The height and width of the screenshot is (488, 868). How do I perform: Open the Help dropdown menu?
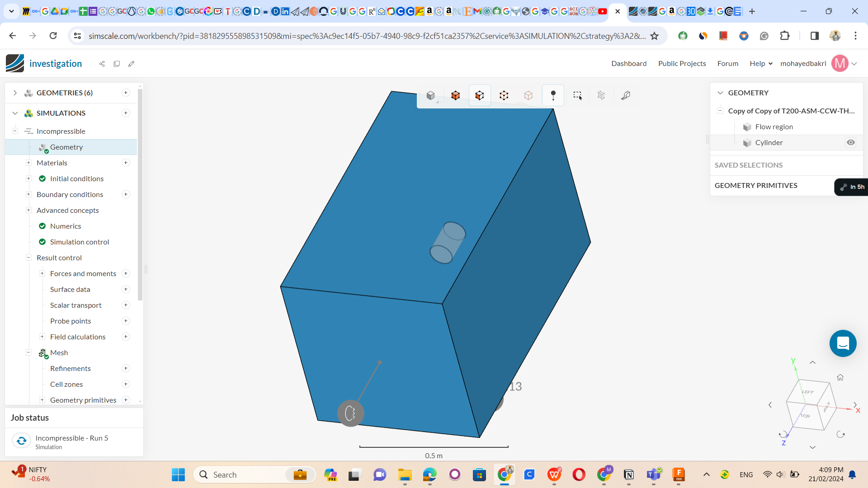(761, 63)
